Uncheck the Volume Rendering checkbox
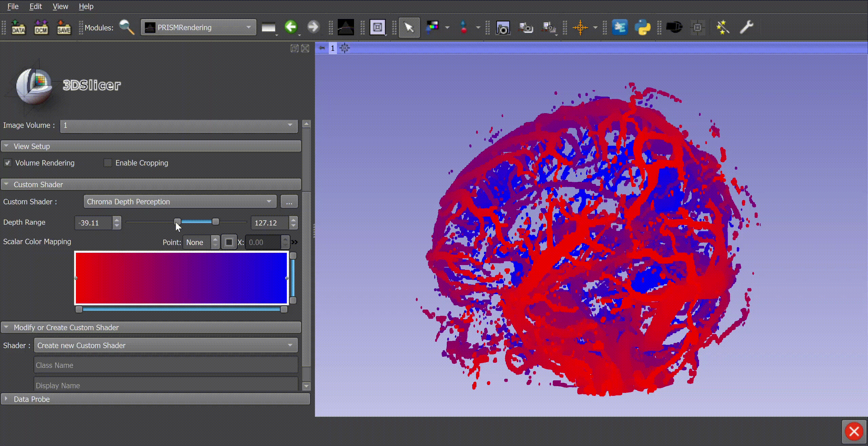868x446 pixels. pos(7,163)
